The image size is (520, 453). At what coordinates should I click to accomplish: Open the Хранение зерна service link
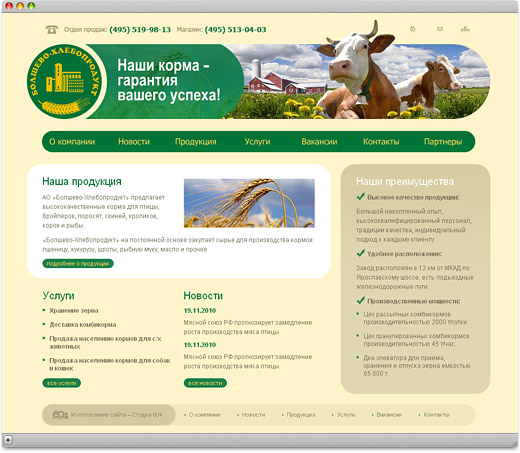(74, 310)
